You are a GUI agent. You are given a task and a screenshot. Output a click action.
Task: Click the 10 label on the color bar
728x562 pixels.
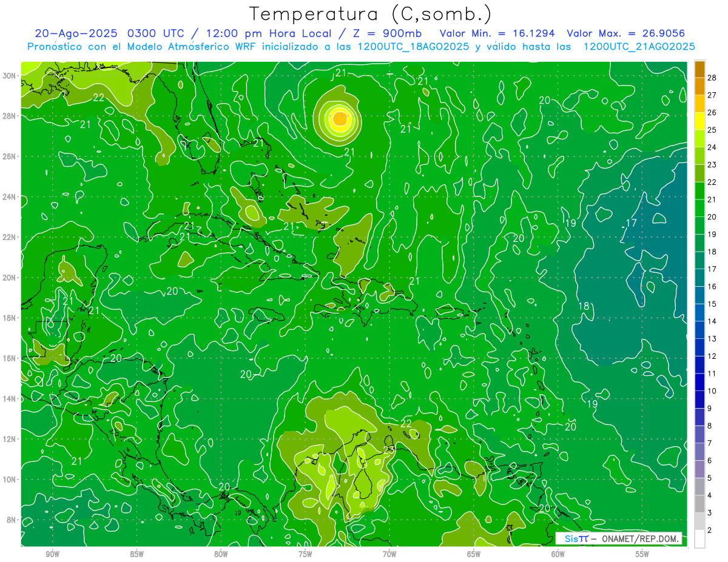point(712,391)
